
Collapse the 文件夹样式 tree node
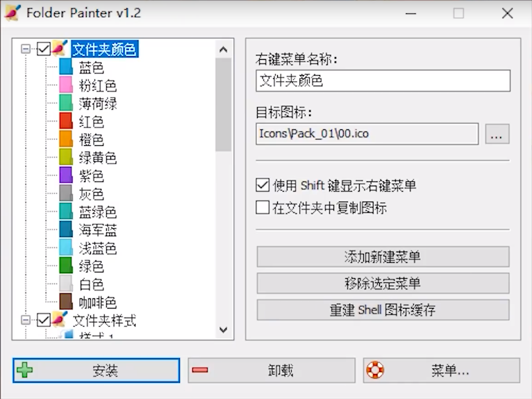coord(26,320)
